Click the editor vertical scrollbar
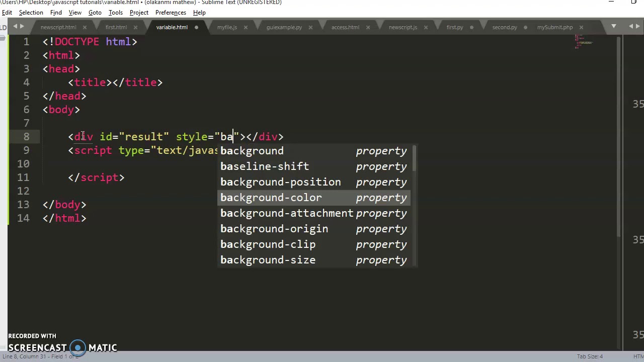This screenshot has height=362, width=644. 619,137
